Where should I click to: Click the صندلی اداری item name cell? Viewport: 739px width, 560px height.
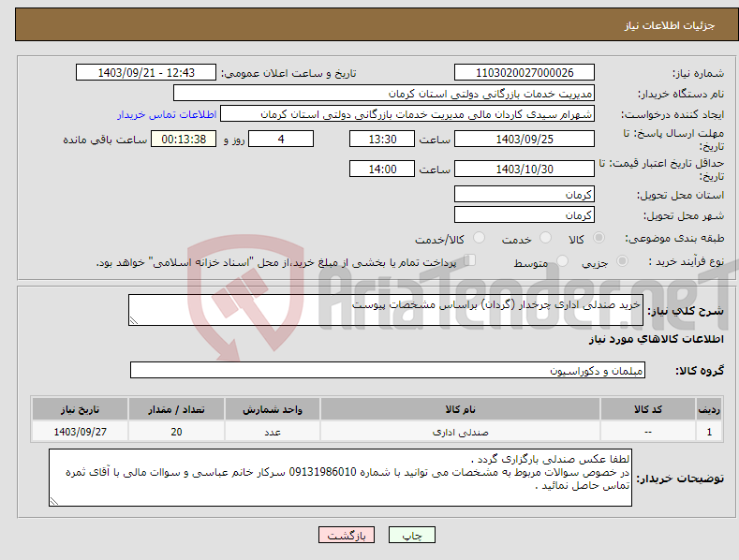click(460, 432)
